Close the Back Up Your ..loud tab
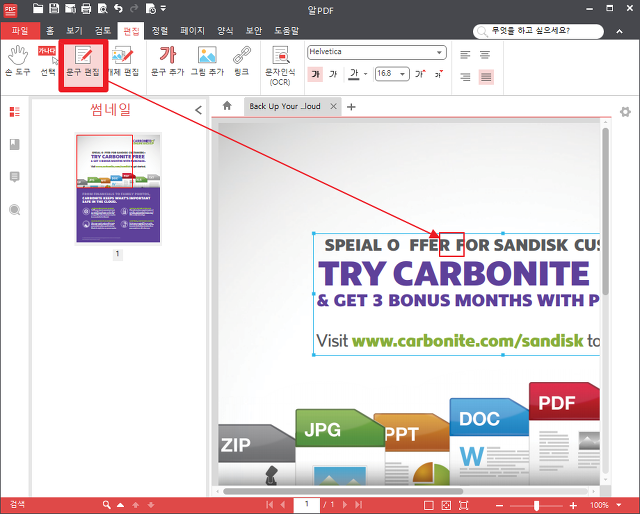Viewport: 640px width, 514px height. pos(333,106)
